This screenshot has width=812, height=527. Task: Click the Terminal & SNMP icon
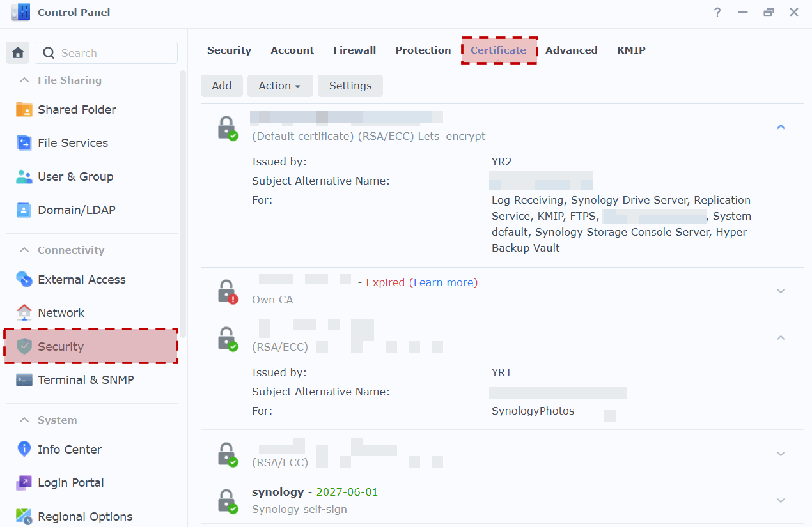pyautogui.click(x=24, y=379)
